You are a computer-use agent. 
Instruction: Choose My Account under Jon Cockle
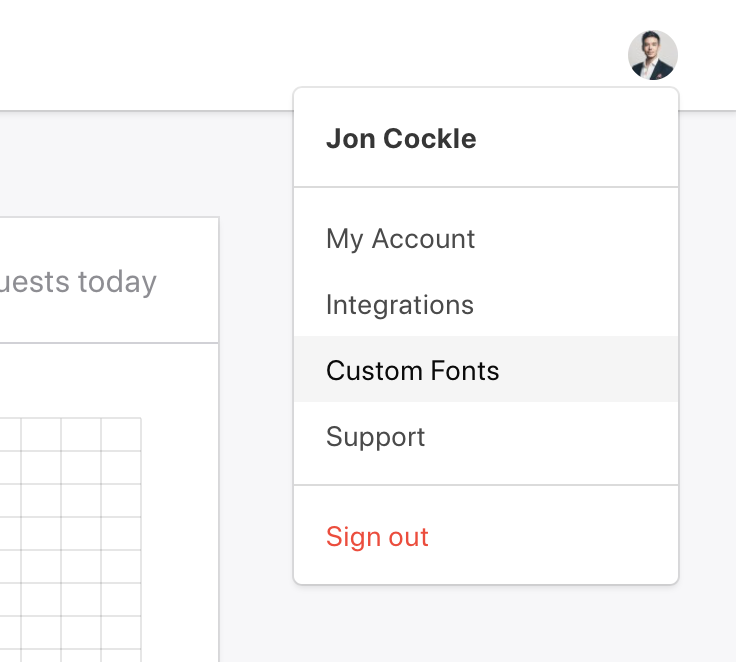pyautogui.click(x=400, y=239)
